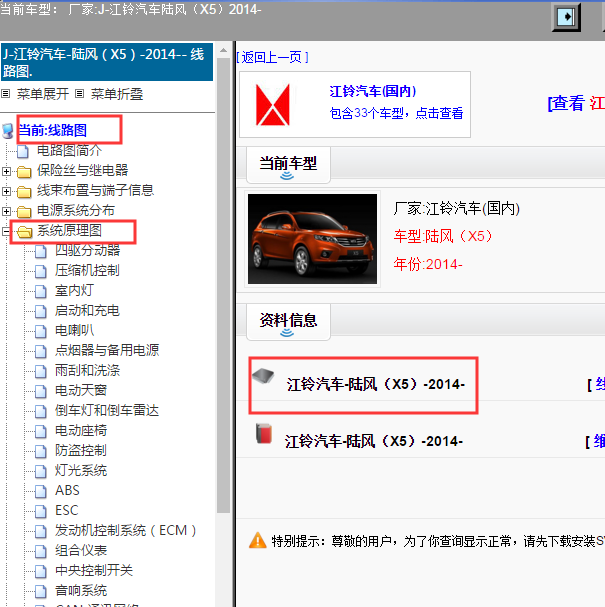Click the page icon next to 四驱分动器
The width and height of the screenshot is (605, 607).
coord(41,251)
